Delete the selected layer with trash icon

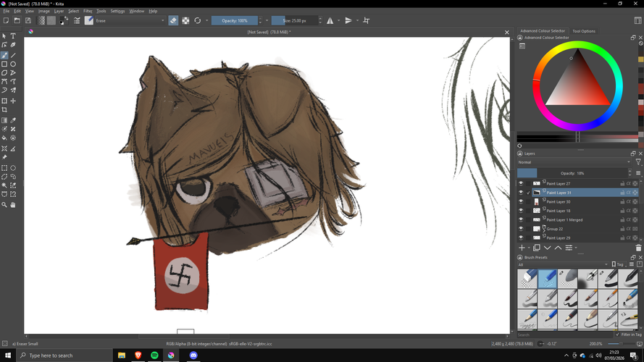coord(638,248)
